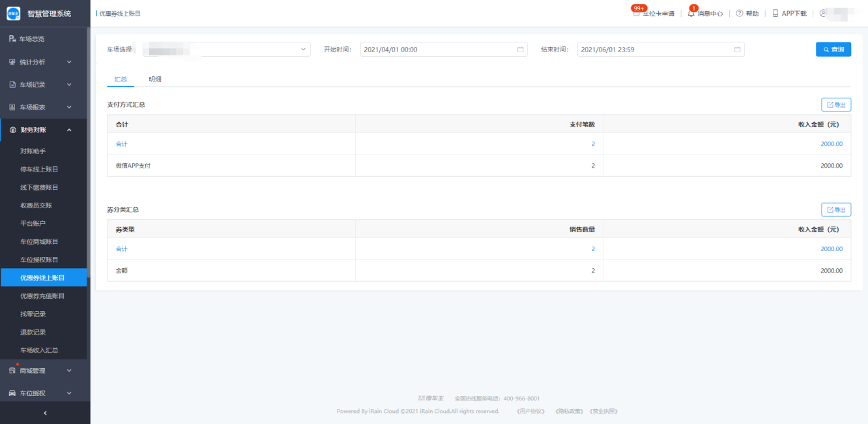868x424 pixels.
Task: Click the 车位授权 car icon
Action: 12,393
